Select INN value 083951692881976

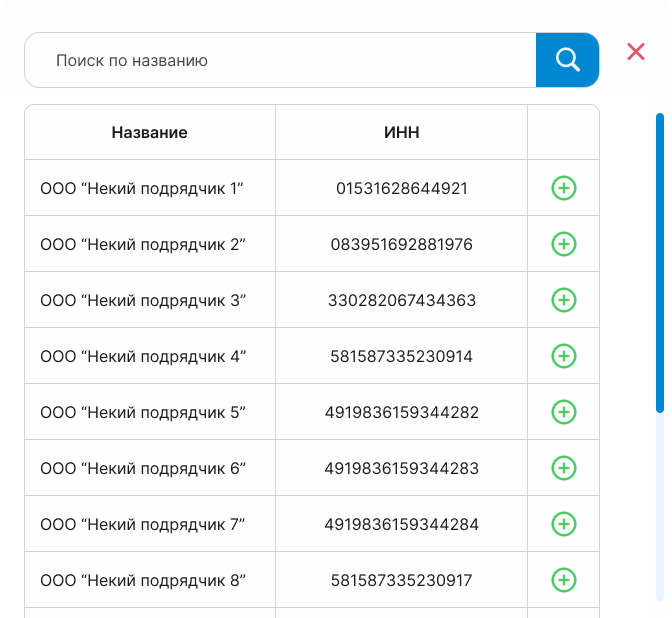(401, 244)
